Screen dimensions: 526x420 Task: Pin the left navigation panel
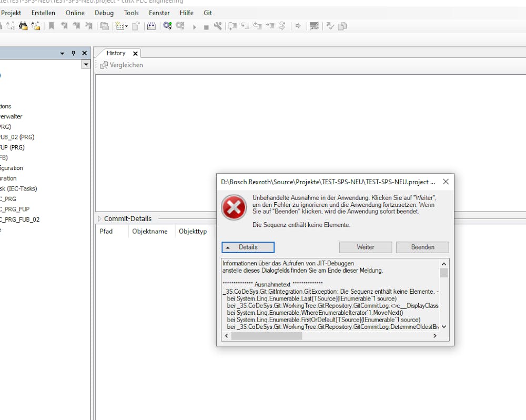(x=74, y=53)
